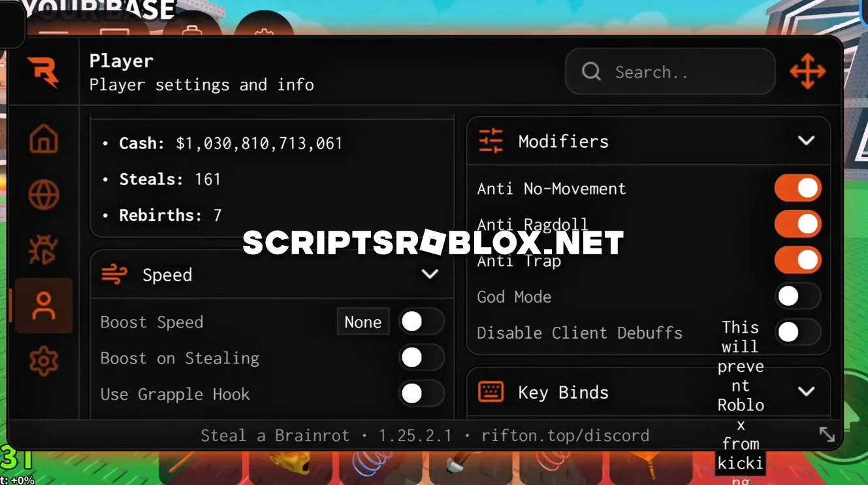Click the move crosshair icon

pyautogui.click(x=808, y=72)
